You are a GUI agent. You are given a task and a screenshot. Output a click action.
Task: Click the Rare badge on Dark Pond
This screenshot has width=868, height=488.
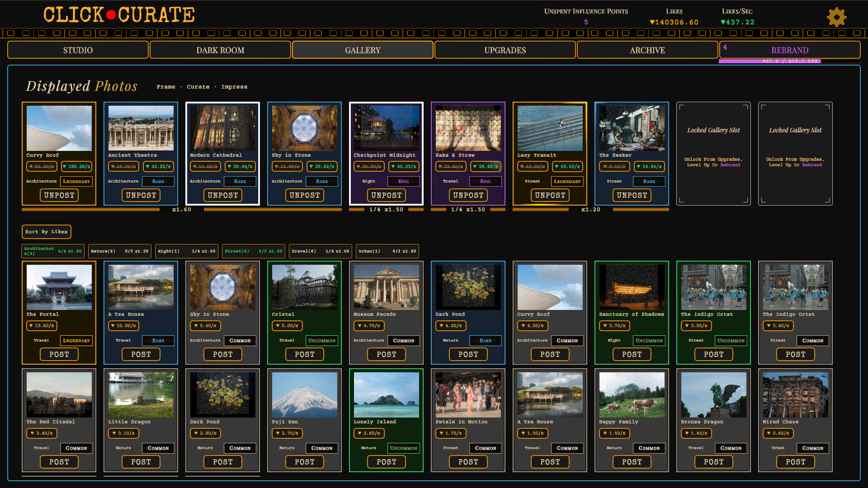click(x=485, y=341)
